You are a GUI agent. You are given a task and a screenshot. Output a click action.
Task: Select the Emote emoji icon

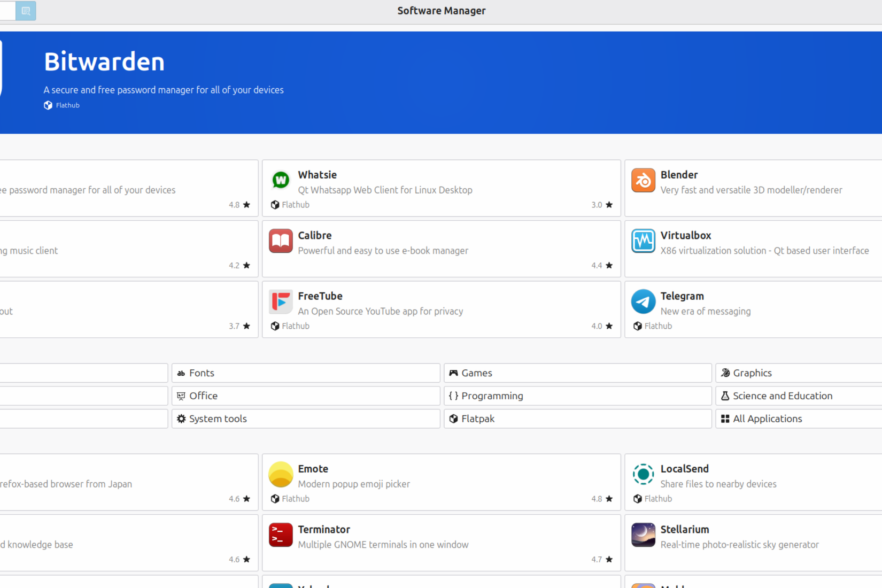[x=281, y=475]
